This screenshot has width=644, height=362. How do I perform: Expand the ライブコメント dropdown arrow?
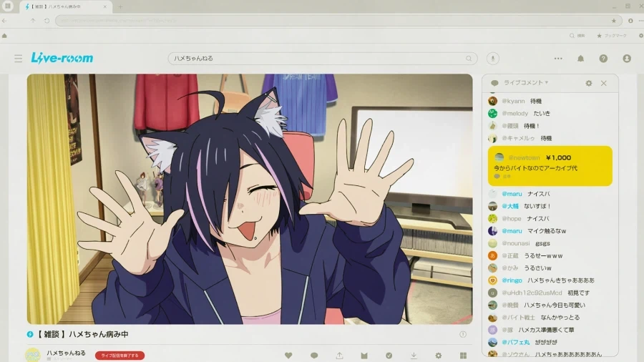[547, 82]
